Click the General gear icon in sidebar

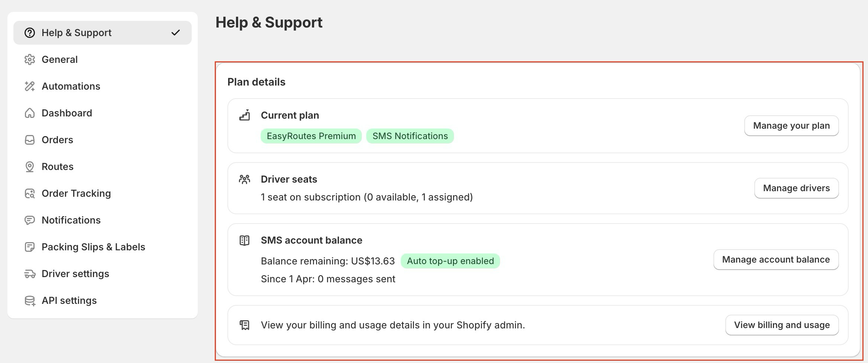click(30, 60)
